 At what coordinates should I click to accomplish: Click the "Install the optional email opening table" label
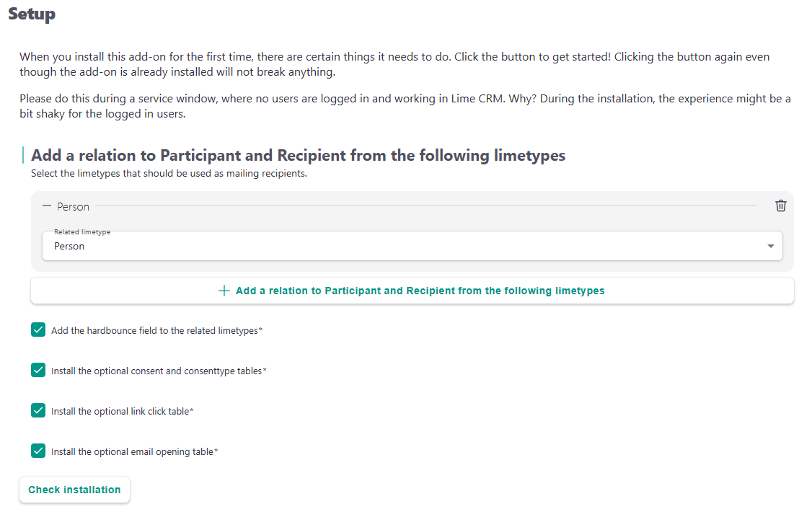click(132, 451)
